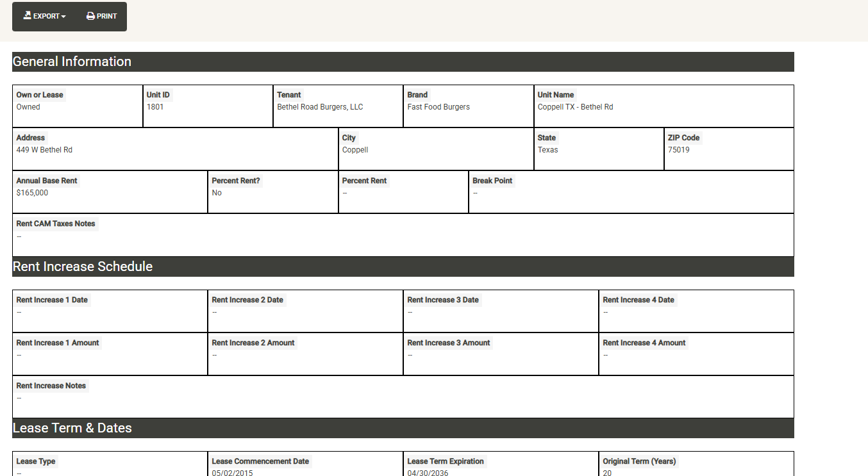Click the export icon in the toolbar
This screenshot has height=476, width=868.
click(x=27, y=16)
